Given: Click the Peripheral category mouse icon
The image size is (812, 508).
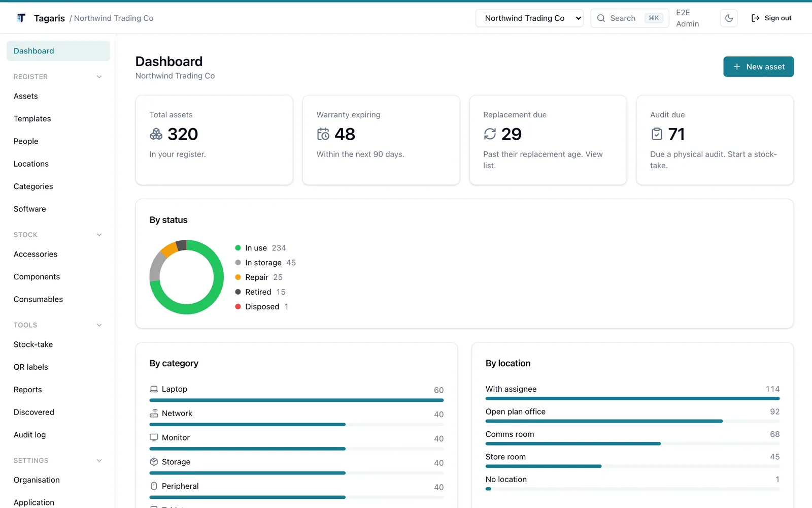Looking at the screenshot, I should click(x=154, y=486).
